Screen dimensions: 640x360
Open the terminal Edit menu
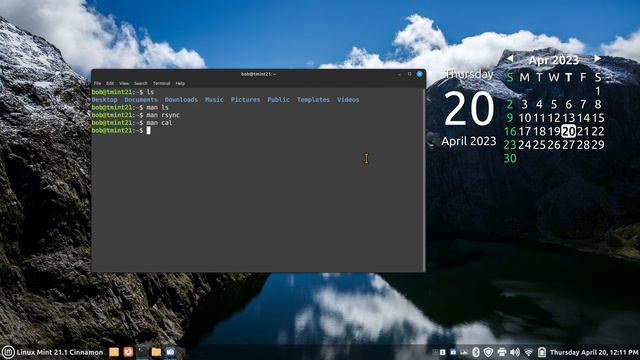tap(110, 83)
